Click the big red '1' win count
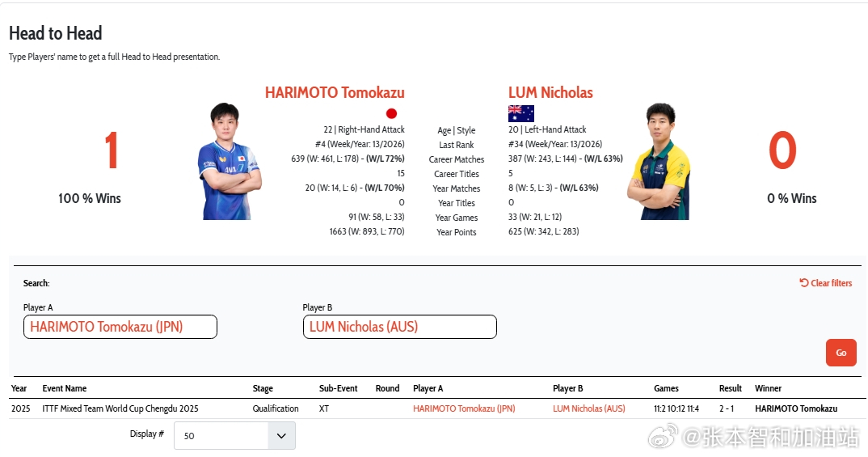868x457 pixels. pos(112,150)
